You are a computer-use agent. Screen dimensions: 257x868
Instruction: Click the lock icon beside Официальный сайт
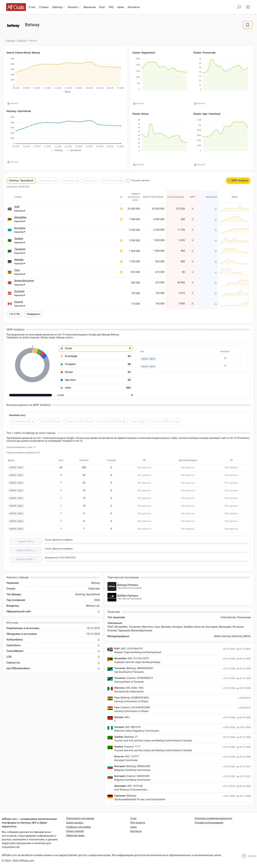pyautogui.click(x=99, y=612)
